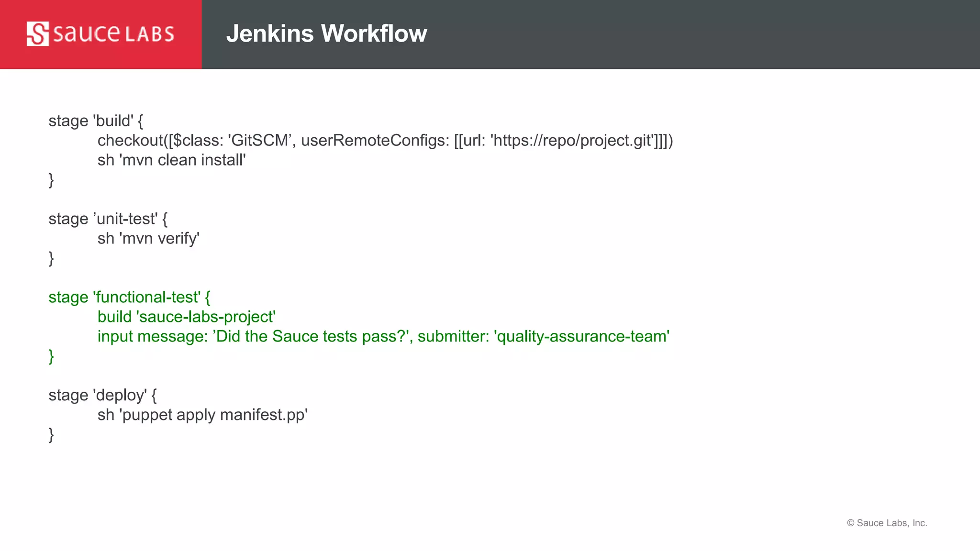Click the green closing brace of functional-test stage

point(51,356)
